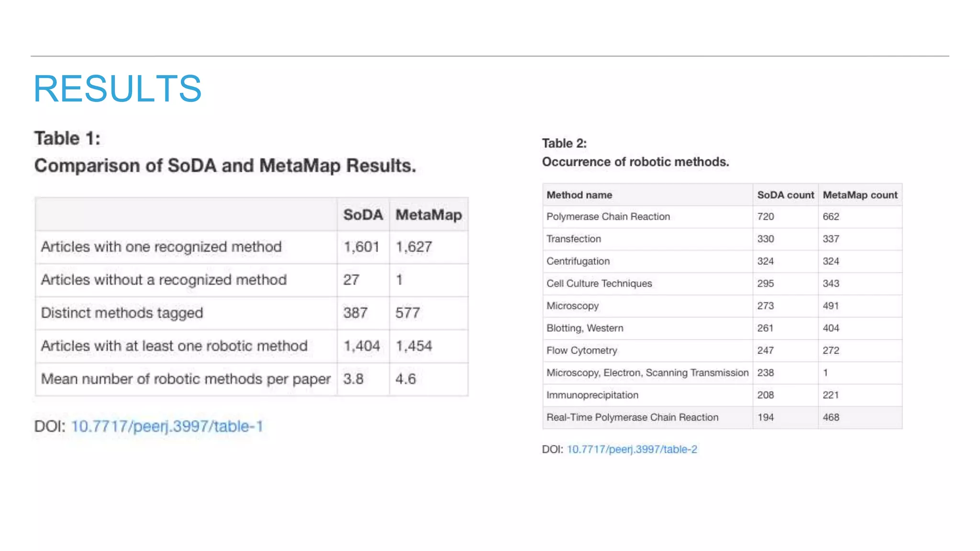Click the 'SoDA count' column header
The height and width of the screenshot is (551, 980).
(x=785, y=195)
